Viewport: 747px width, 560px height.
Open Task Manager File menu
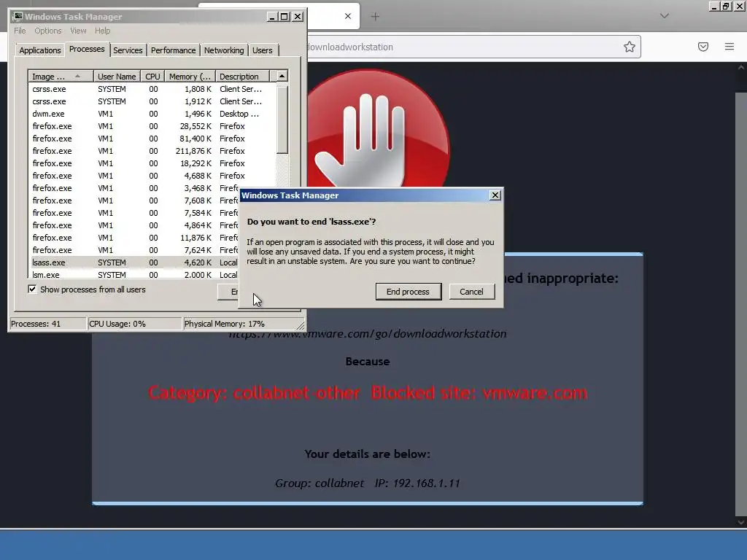20,31
